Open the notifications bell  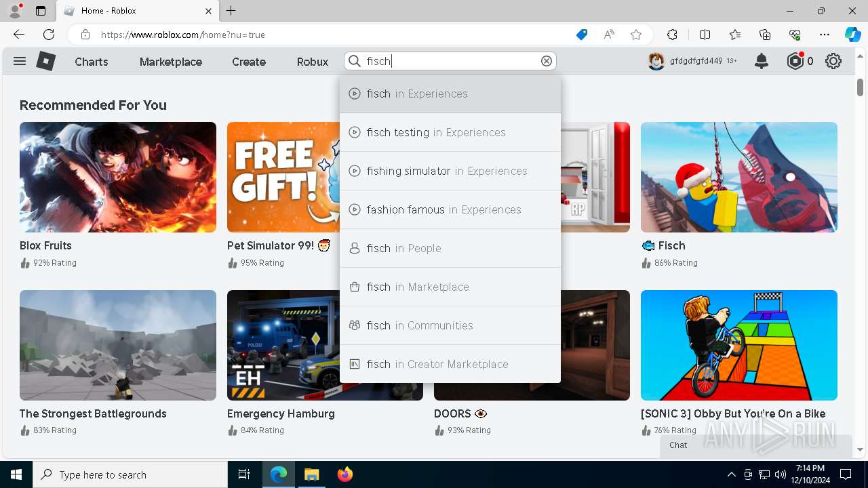point(762,61)
